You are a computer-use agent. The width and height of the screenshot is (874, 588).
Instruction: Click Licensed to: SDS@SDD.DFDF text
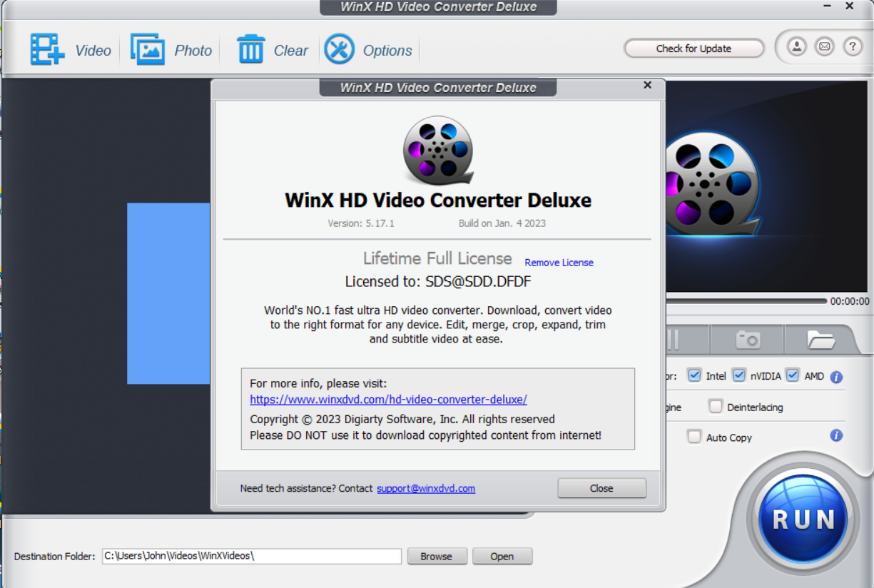click(438, 282)
